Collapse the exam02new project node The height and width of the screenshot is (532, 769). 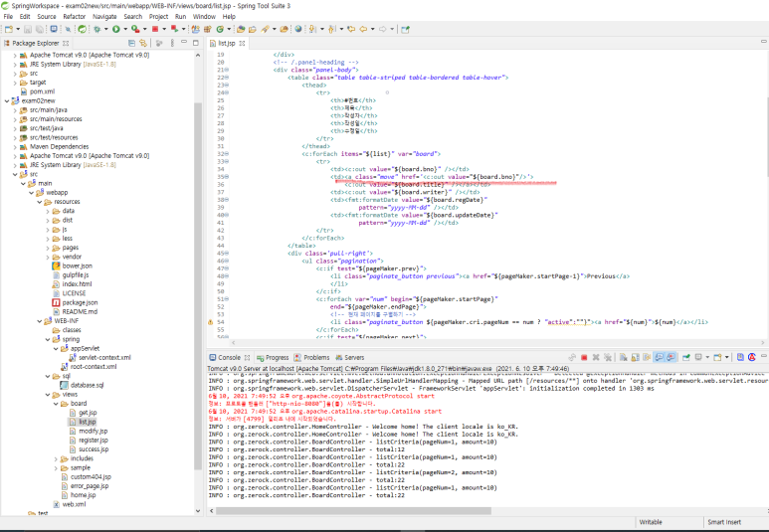[7, 101]
